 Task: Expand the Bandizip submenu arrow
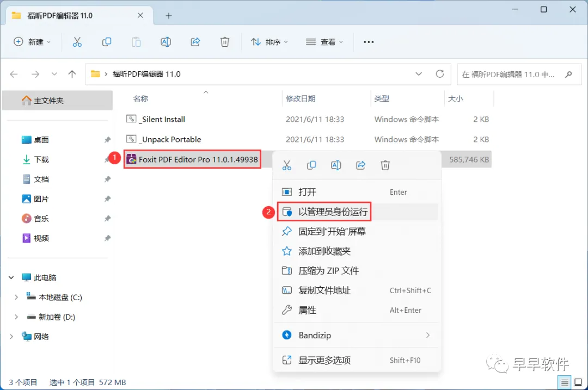click(x=428, y=335)
